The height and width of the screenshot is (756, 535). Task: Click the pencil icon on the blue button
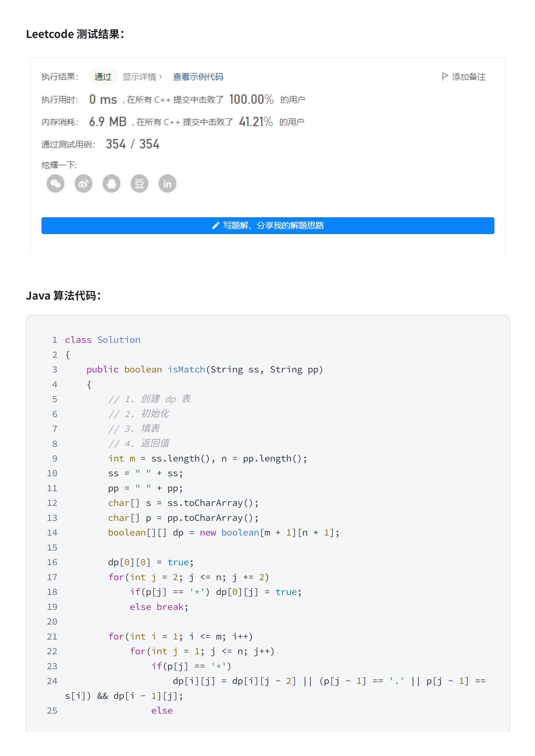tap(215, 226)
